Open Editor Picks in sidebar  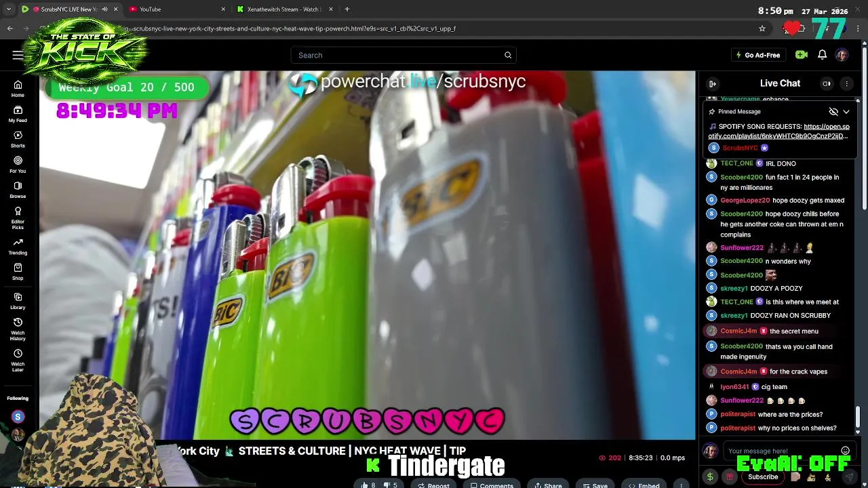pos(18,217)
